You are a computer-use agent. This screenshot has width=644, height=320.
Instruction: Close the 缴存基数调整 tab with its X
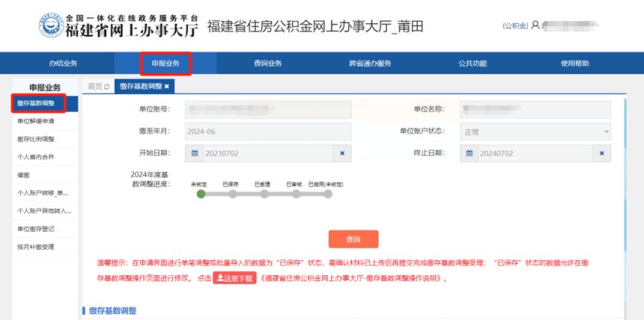[167, 87]
